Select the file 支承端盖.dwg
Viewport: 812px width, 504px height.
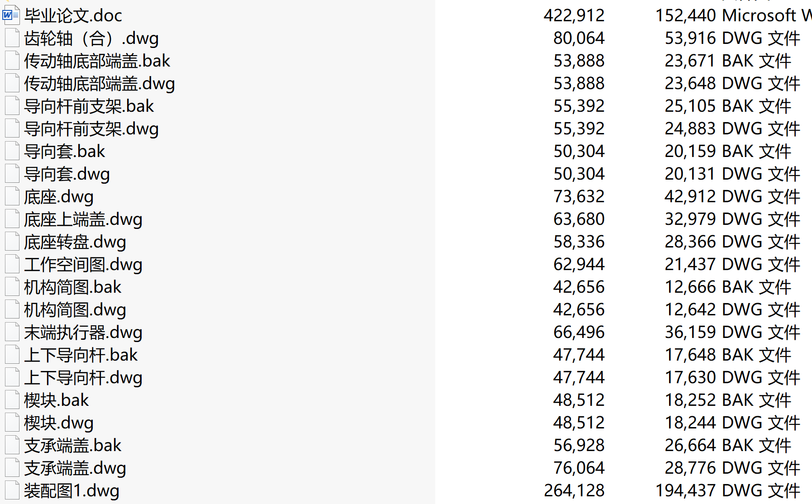[75, 468]
